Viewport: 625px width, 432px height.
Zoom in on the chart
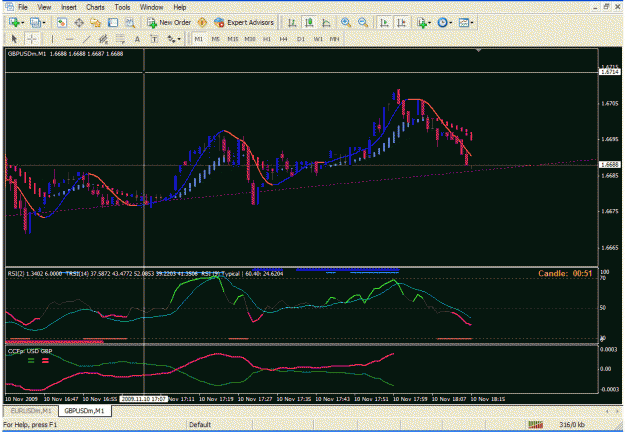[x=346, y=23]
